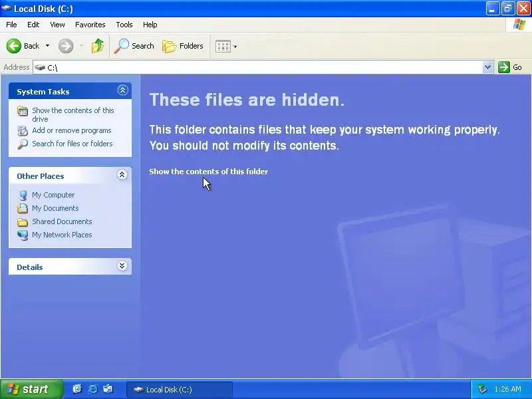Click Show the contents of this drive
Viewport: 532px width, 399px height.
pos(73,114)
